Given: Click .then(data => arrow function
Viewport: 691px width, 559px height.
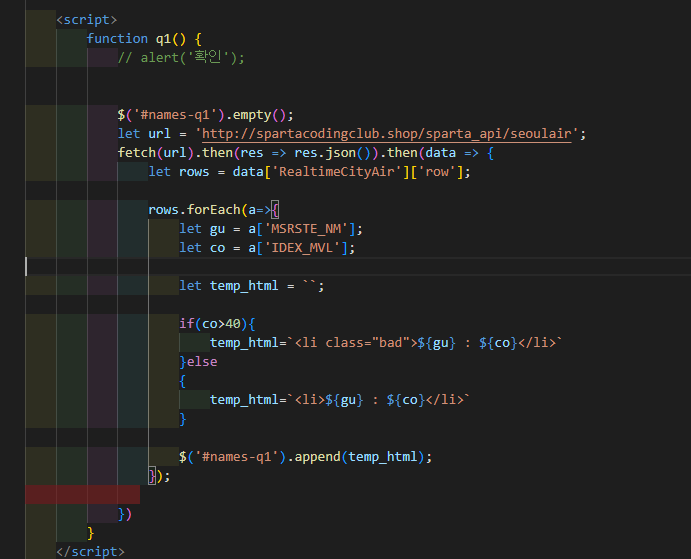Looking at the screenshot, I should [437, 153].
